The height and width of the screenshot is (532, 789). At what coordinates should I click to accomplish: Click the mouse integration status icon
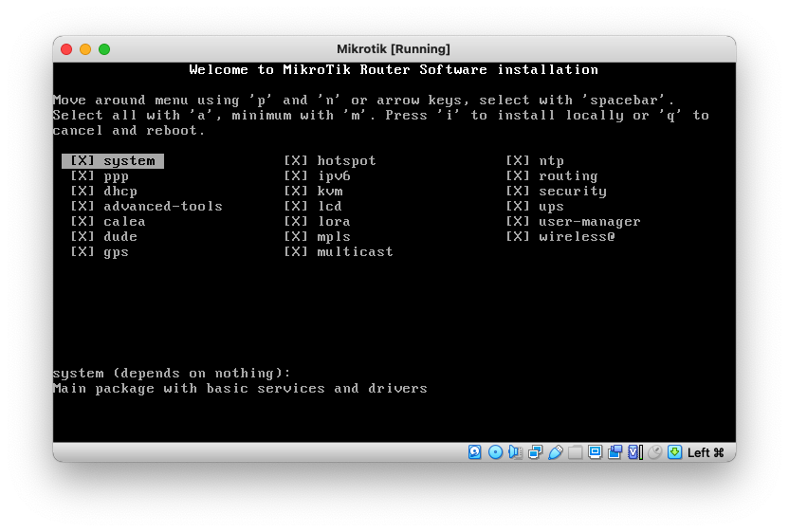coord(654,452)
